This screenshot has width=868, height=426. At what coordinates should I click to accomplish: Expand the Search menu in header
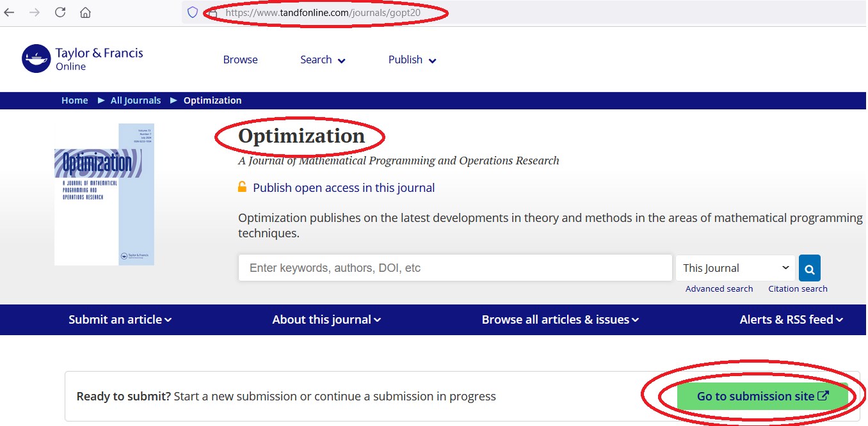click(x=323, y=60)
